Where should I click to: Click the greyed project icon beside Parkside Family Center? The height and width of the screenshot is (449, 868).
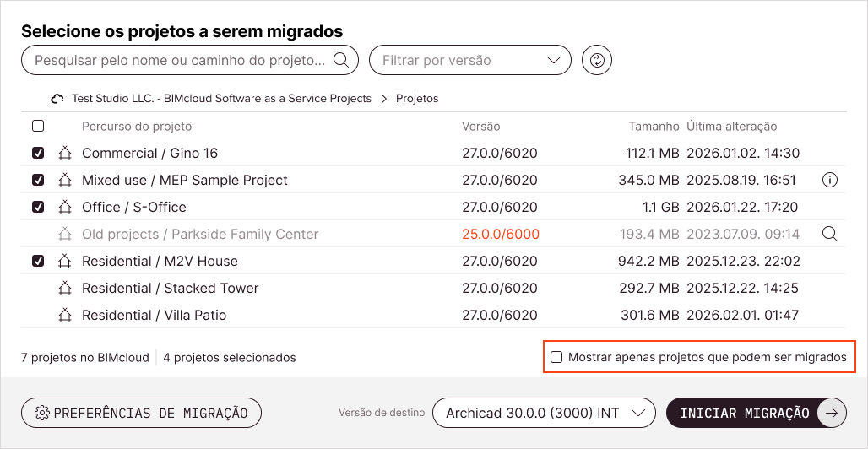click(65, 234)
